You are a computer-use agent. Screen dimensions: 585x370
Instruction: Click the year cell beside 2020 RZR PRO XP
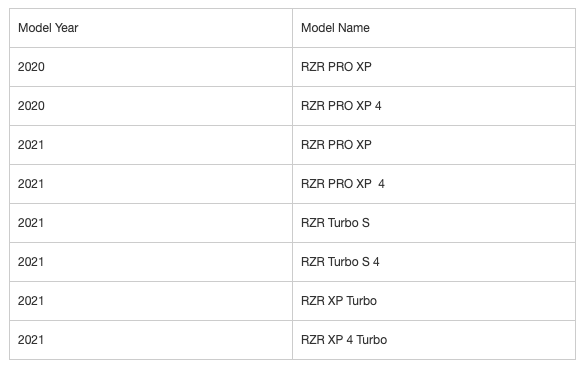tap(151, 67)
